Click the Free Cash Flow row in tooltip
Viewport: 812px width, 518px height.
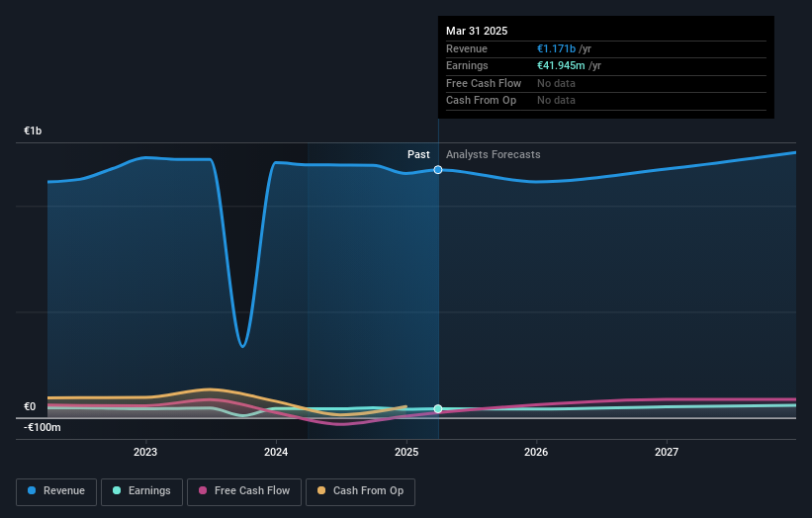pos(606,83)
